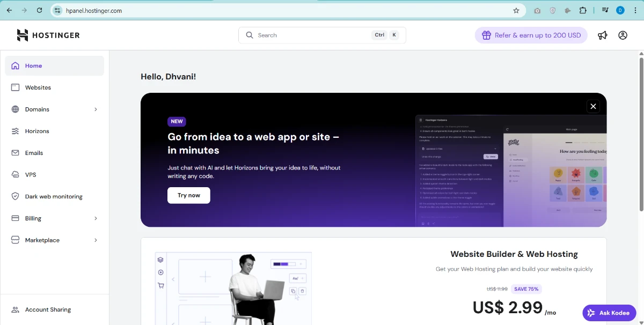Open the Emails section
The height and width of the screenshot is (325, 644).
[54, 153]
